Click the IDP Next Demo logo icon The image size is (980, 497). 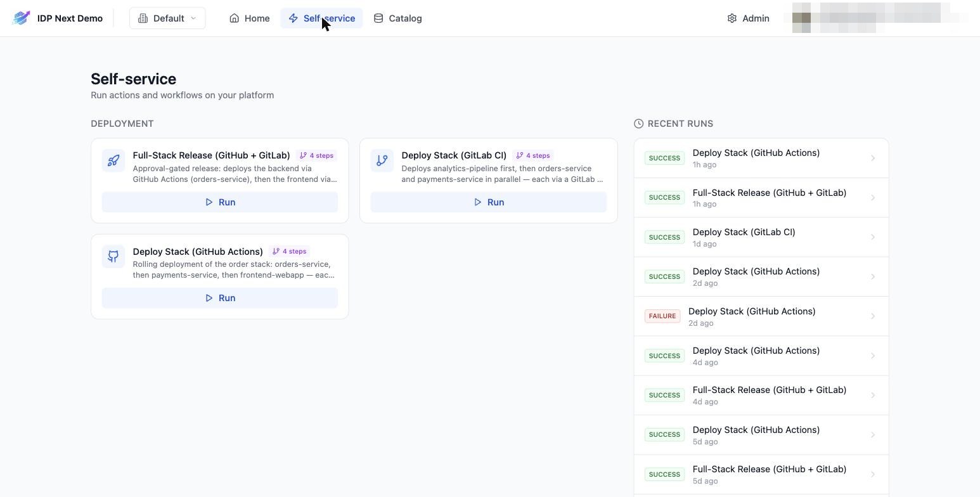point(21,18)
